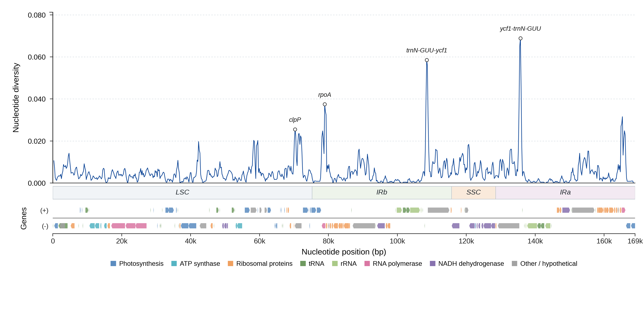Click the 'Genes' track label
Image resolution: width=644 pixels, height=313 pixels.
pos(24,218)
